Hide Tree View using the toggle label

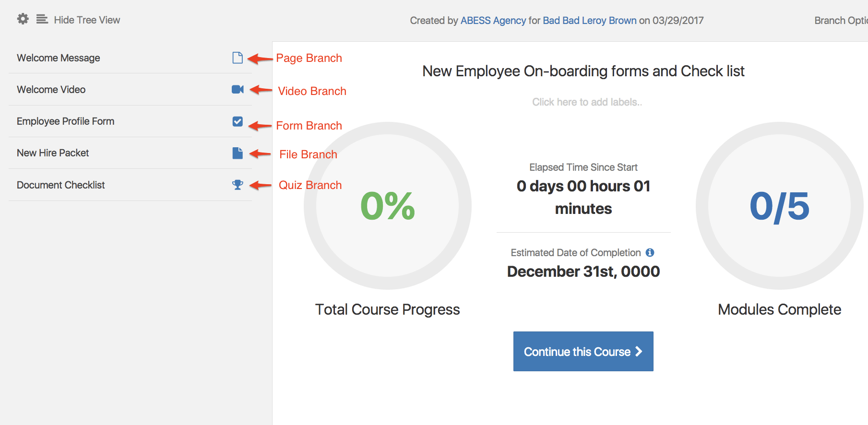pos(87,20)
